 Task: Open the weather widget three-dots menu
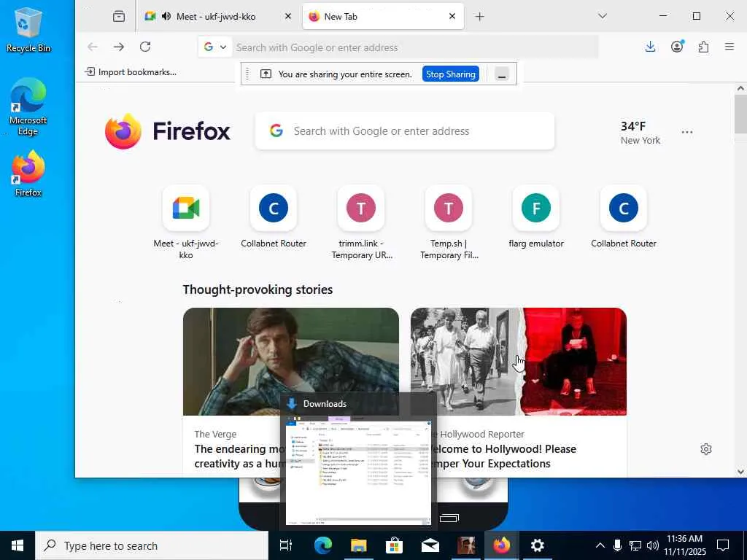pyautogui.click(x=687, y=133)
